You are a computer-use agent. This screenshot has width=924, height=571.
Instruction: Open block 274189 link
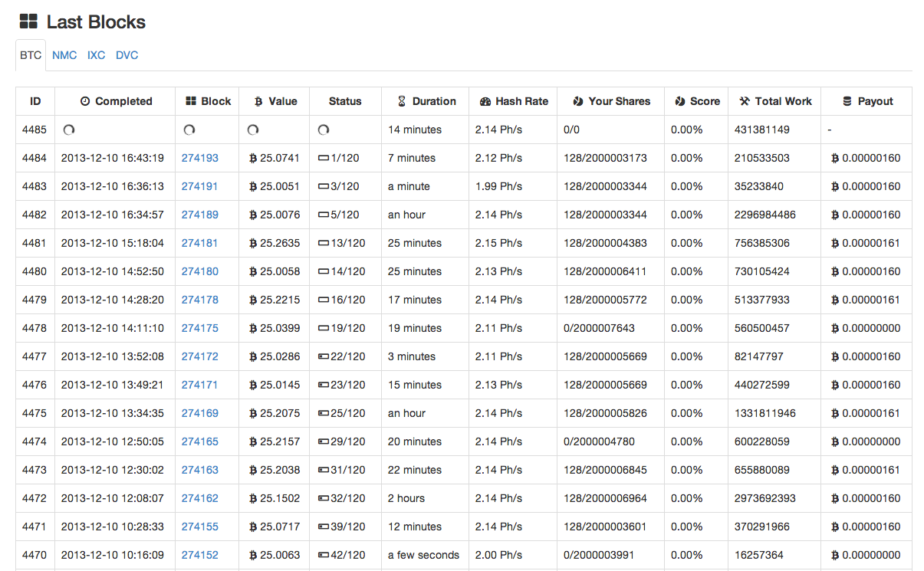[200, 215]
